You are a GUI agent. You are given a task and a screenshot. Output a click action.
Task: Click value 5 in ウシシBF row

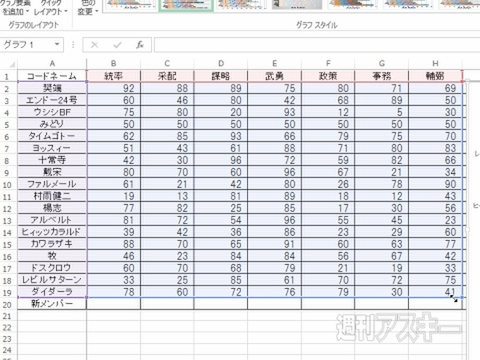pyautogui.click(x=382, y=112)
